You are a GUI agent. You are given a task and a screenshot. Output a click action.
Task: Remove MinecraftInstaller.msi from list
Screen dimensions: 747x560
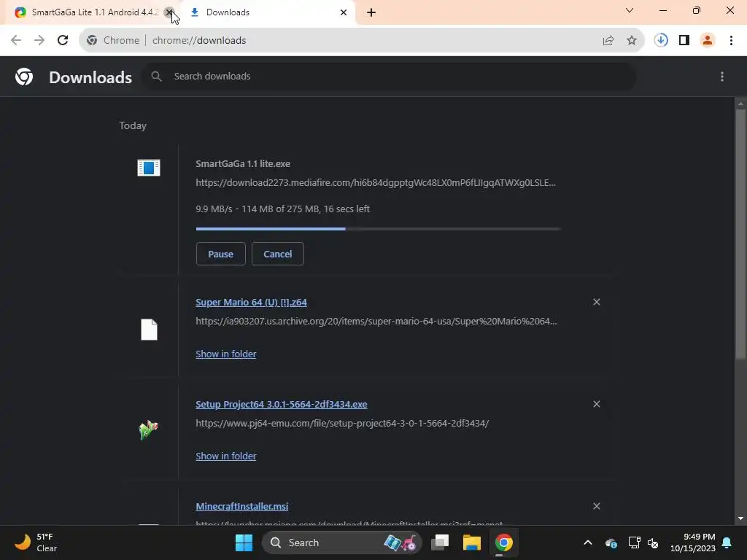coord(597,506)
